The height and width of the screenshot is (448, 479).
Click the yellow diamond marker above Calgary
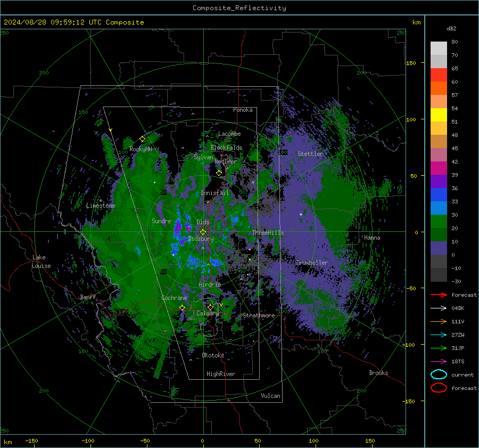[x=210, y=307]
